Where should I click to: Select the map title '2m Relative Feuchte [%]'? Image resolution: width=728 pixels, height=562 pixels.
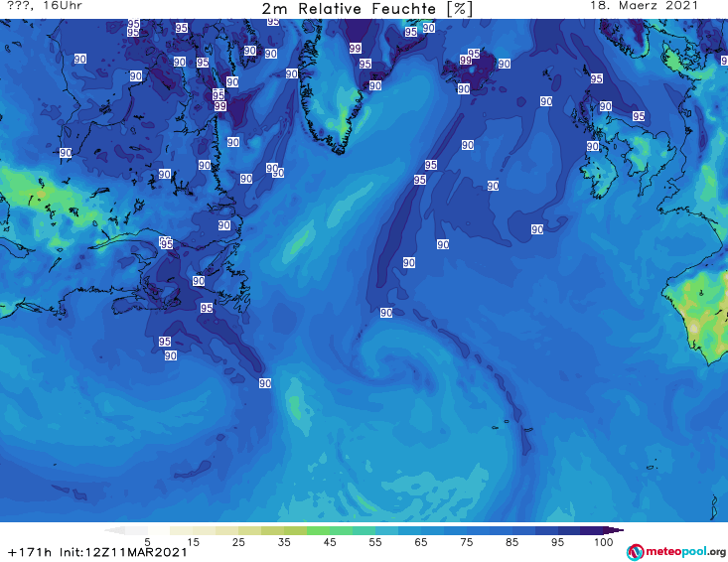coord(366,9)
